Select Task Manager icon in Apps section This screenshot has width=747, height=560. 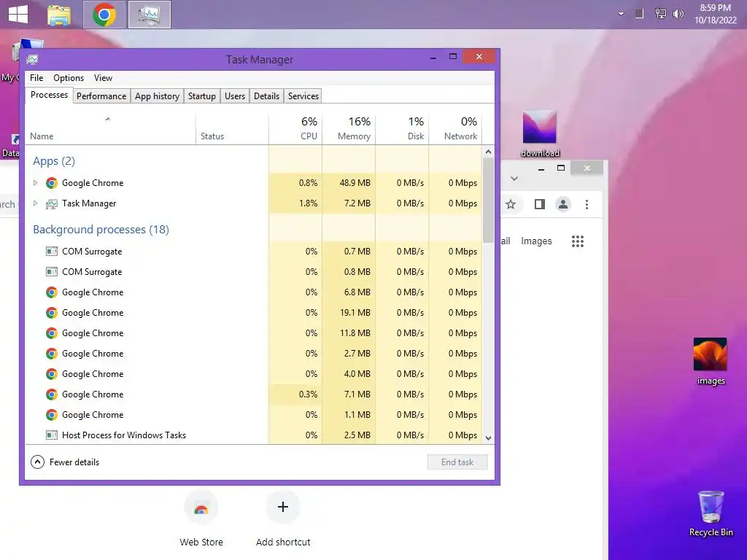point(52,204)
